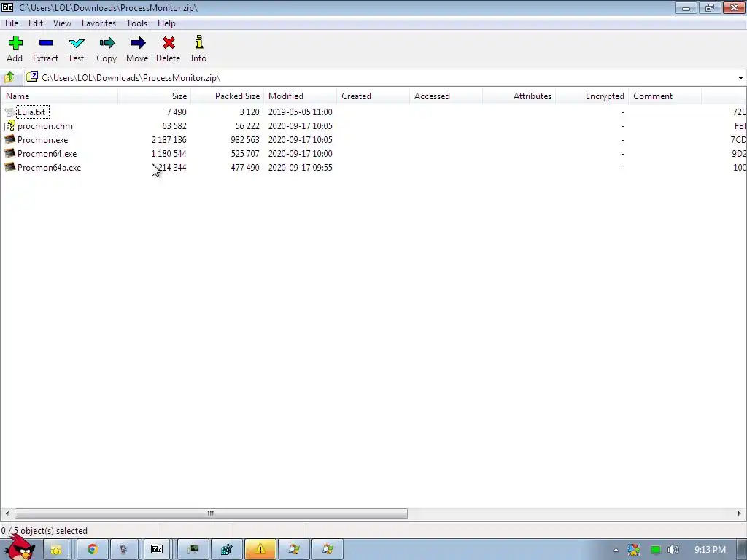Sort by Name column header
The width and height of the screenshot is (747, 560).
(x=60, y=96)
